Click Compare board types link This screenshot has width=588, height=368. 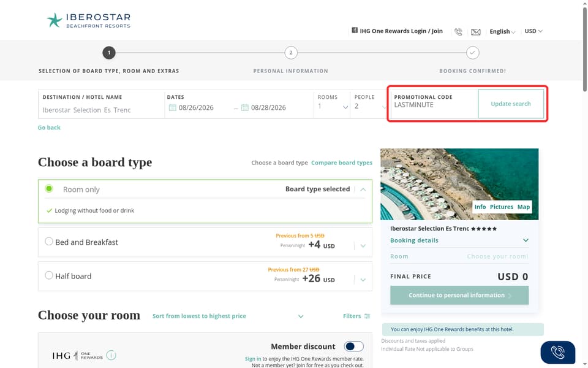[342, 163]
